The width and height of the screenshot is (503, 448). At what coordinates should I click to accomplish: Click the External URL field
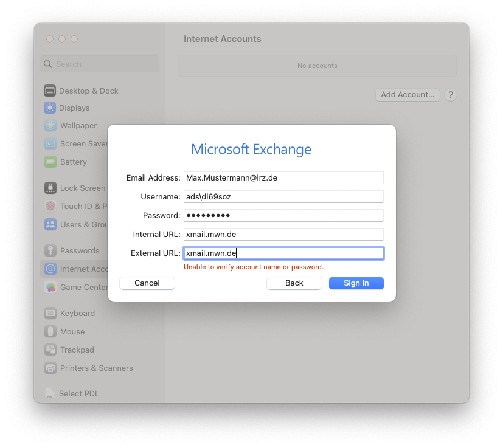283,253
